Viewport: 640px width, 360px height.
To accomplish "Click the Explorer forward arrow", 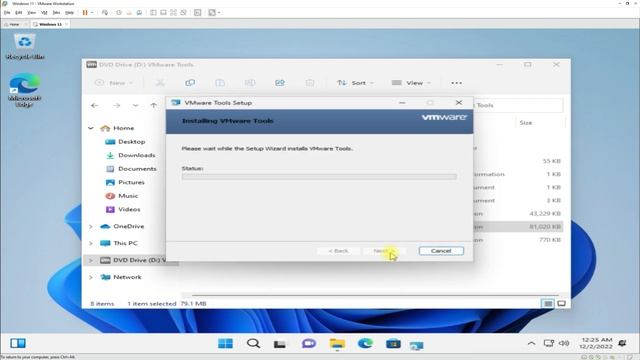I will point(116,105).
